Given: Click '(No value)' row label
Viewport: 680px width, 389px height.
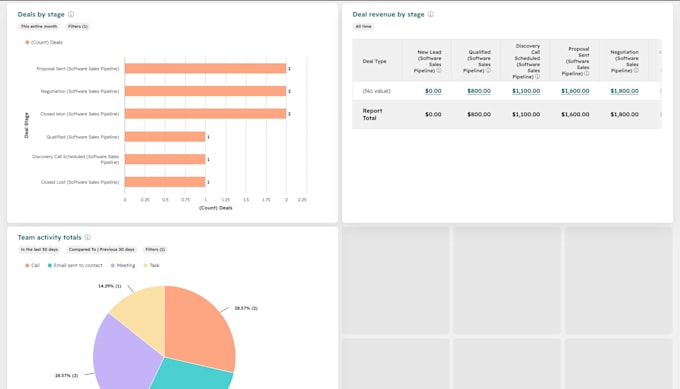Looking at the screenshot, I should (376, 91).
